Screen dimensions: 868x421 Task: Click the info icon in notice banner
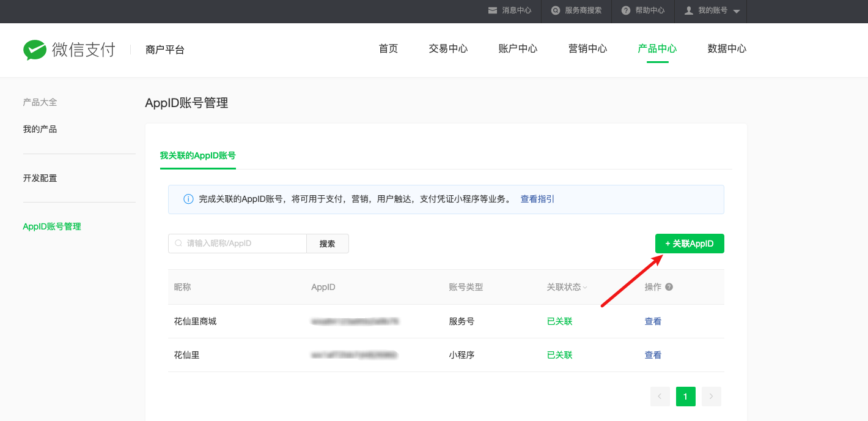188,199
